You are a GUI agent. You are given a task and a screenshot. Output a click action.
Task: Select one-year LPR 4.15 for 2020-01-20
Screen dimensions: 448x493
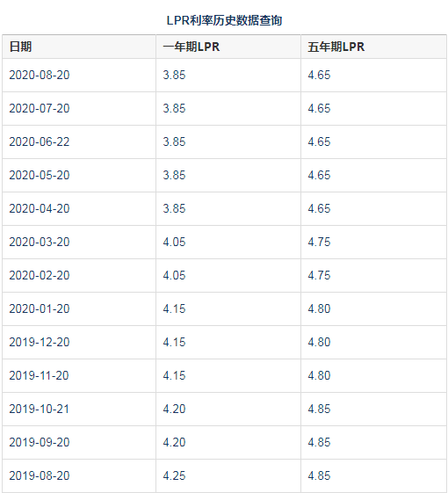174,308
